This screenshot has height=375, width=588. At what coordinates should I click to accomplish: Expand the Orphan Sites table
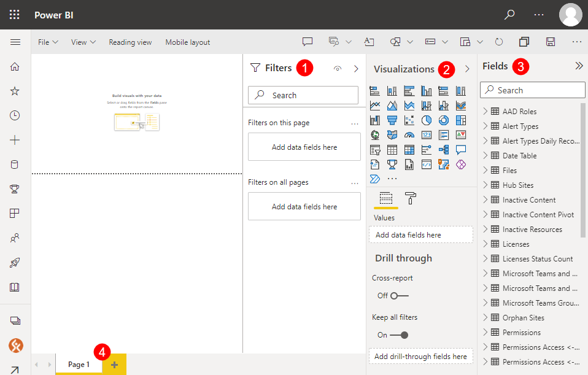click(x=485, y=317)
